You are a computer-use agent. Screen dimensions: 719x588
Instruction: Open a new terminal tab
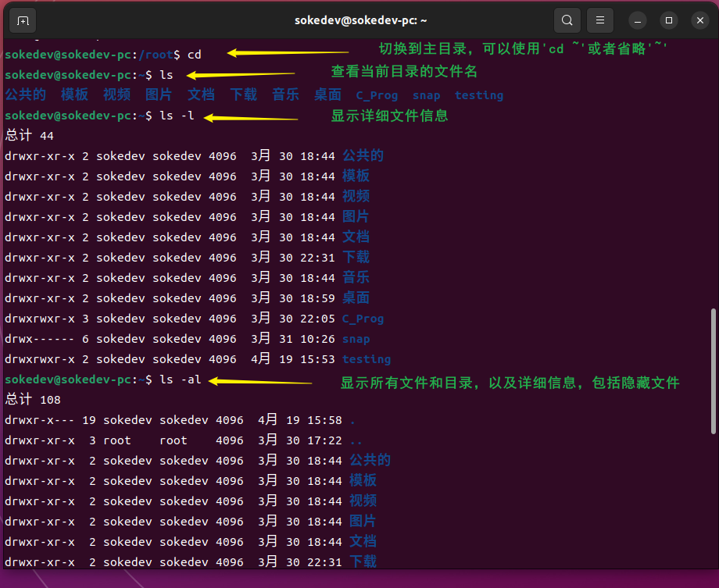pyautogui.click(x=23, y=20)
